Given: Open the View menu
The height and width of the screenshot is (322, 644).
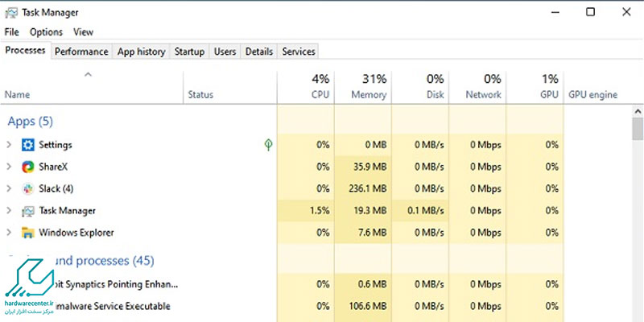Looking at the screenshot, I should tap(84, 32).
